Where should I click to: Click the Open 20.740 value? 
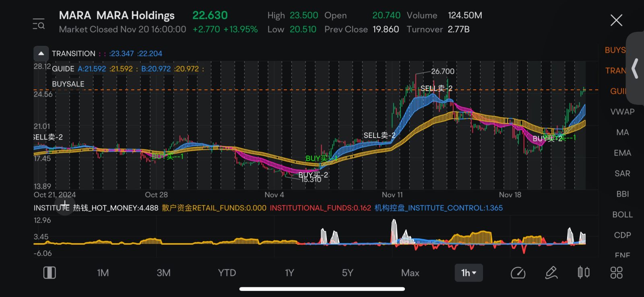(x=386, y=15)
